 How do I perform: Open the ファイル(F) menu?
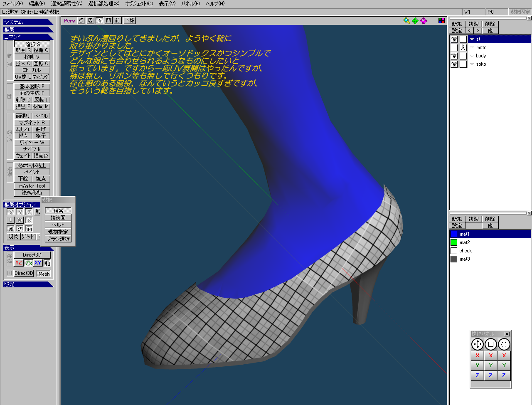(x=12, y=4)
